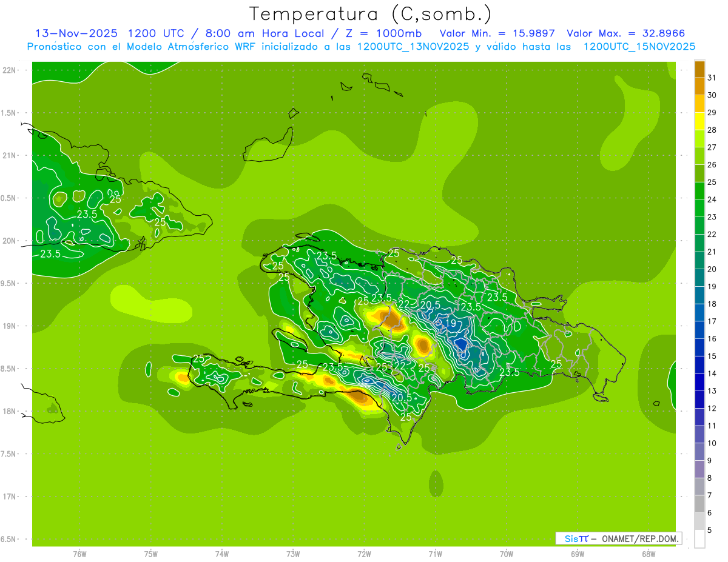Click the "0.5N" latitude axis label
The image size is (728, 562).
(8, 198)
